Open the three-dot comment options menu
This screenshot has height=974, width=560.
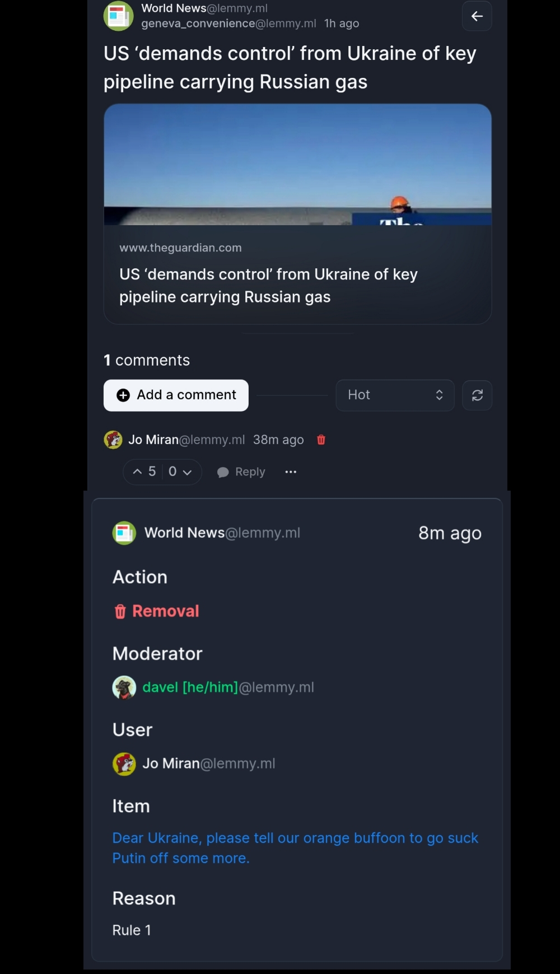(291, 472)
